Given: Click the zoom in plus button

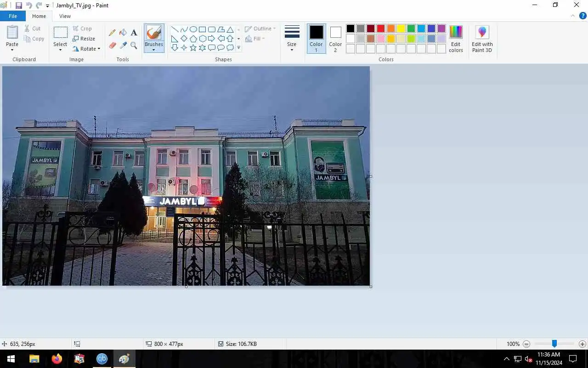Looking at the screenshot, I should pos(582,344).
